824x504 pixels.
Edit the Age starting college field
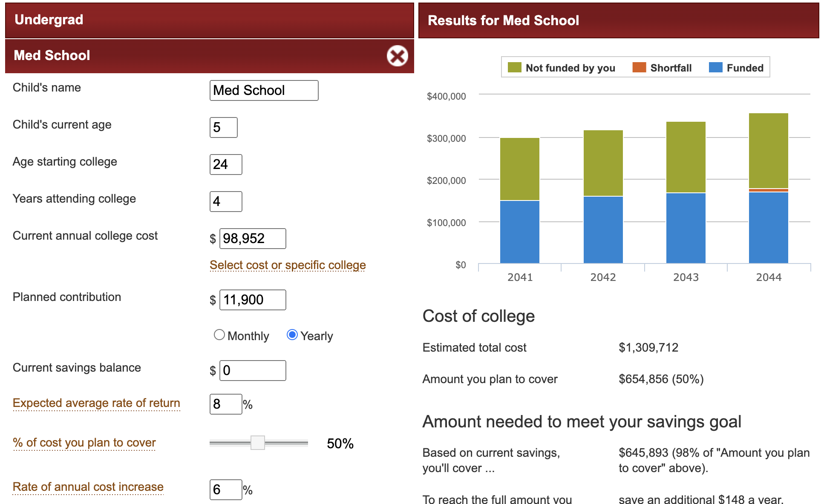(225, 164)
